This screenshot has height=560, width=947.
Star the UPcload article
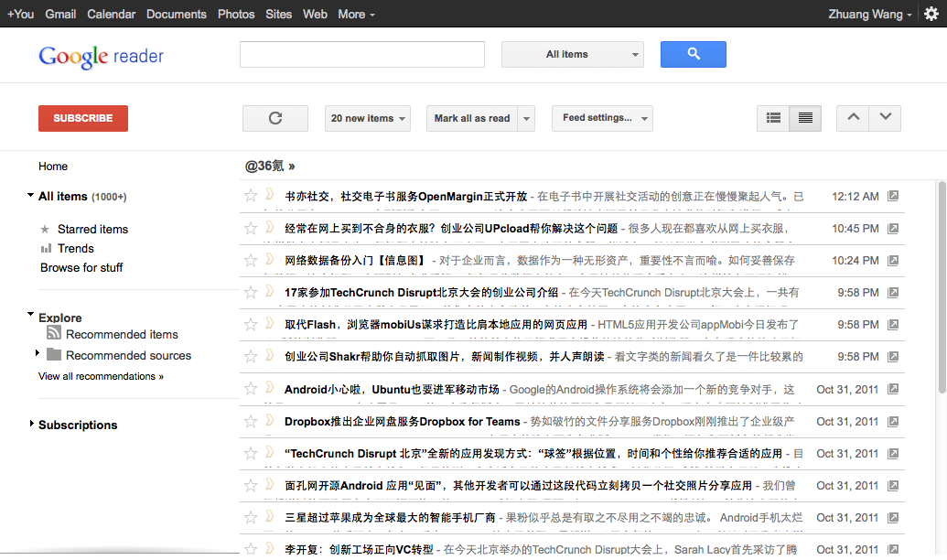pyautogui.click(x=251, y=228)
